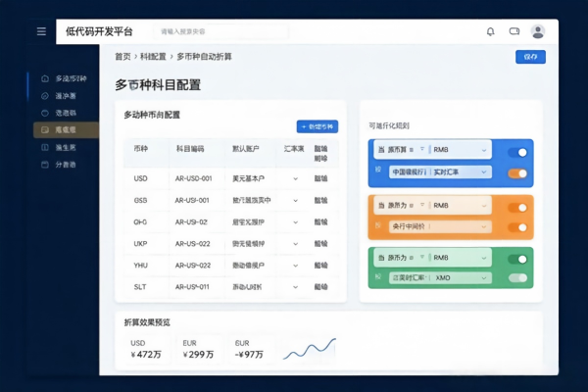This screenshot has height=392, width=588.
Task: Click the action link in the GSB row
Action: 320,200
